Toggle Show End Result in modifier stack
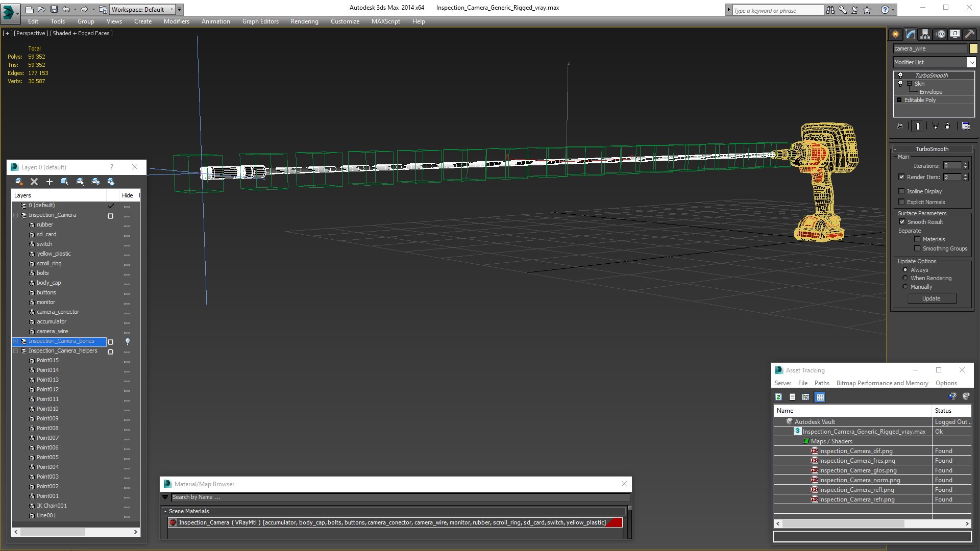 click(918, 126)
